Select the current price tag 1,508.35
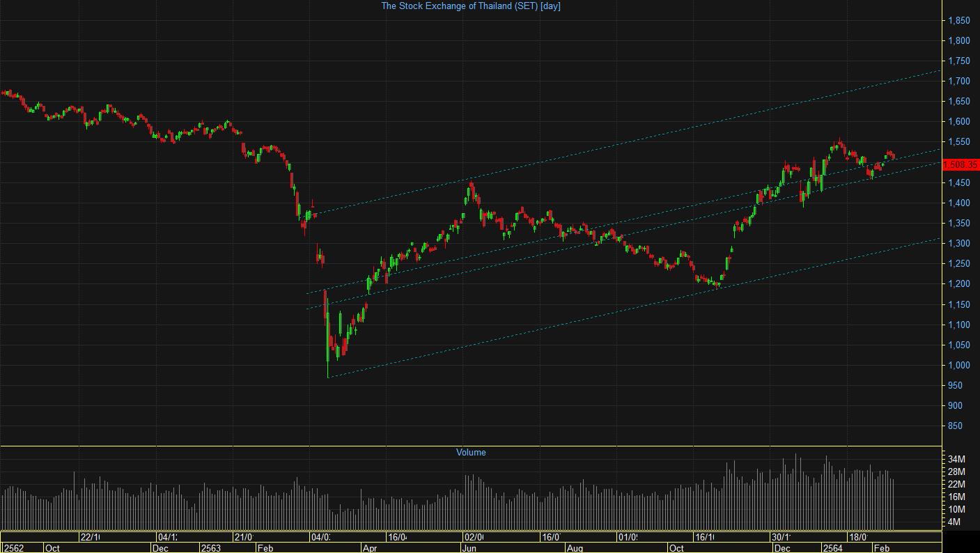This screenshot has height=553, width=980. (x=961, y=165)
